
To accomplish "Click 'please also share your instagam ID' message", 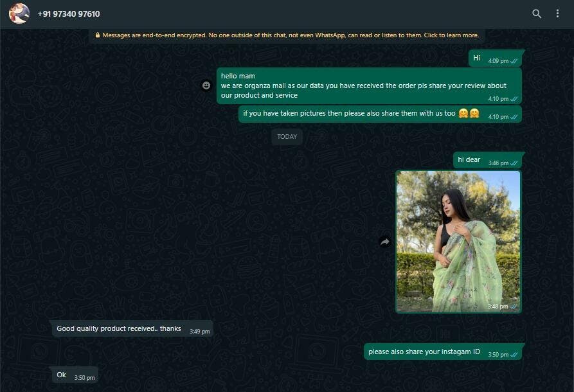I will coord(424,352).
